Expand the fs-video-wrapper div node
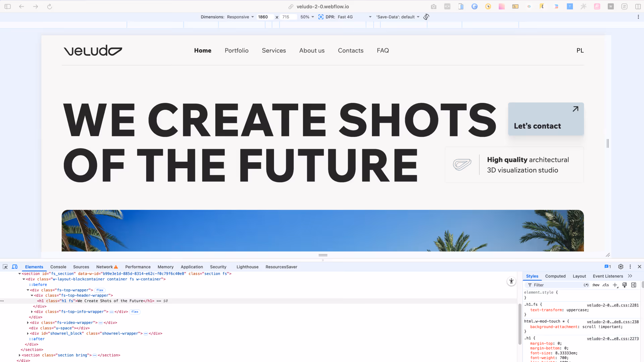 point(28,323)
